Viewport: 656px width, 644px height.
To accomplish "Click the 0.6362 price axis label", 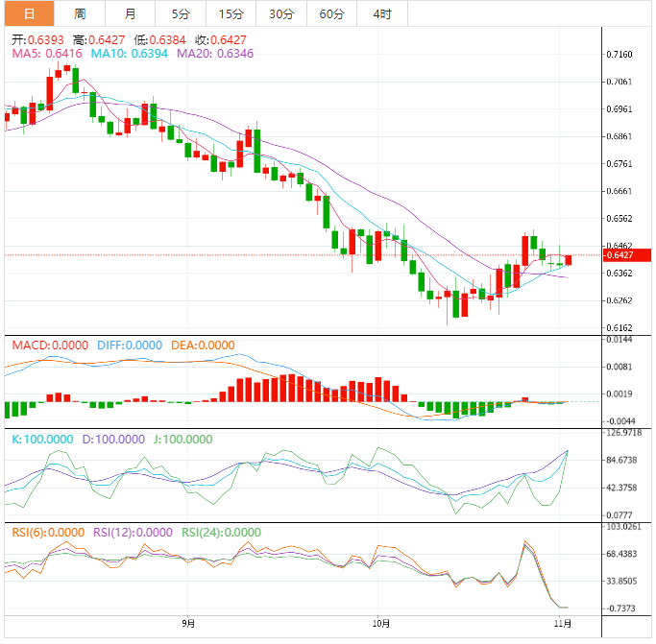I will coord(620,274).
